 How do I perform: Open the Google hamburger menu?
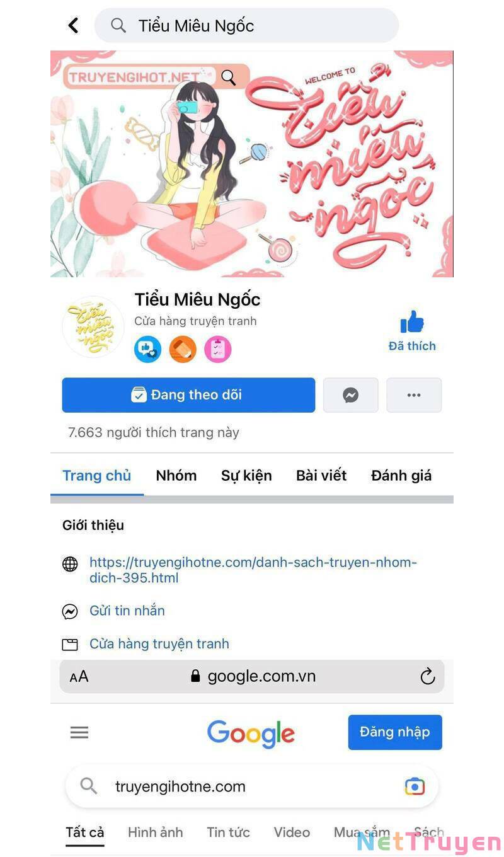(79, 732)
